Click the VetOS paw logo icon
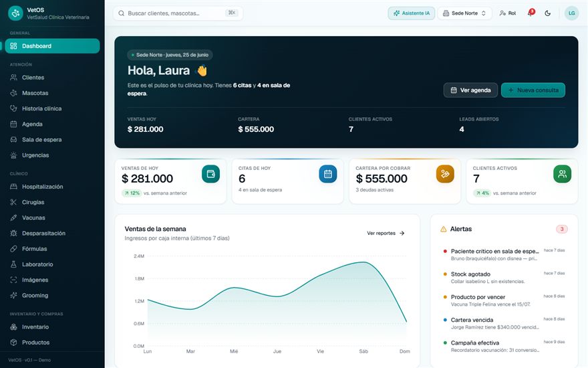 15,13
